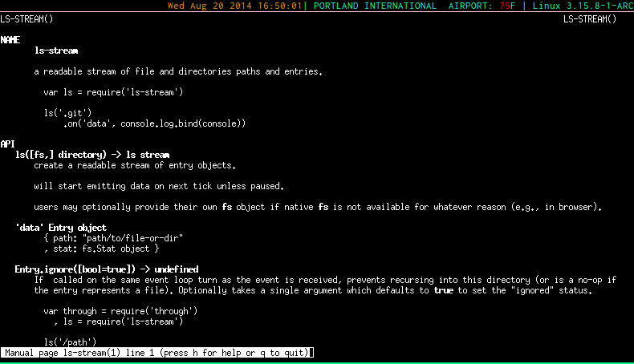The height and width of the screenshot is (364, 634).
Task: Click code line ".on('data', console.log.bind(console))"
Action: [x=154, y=123]
